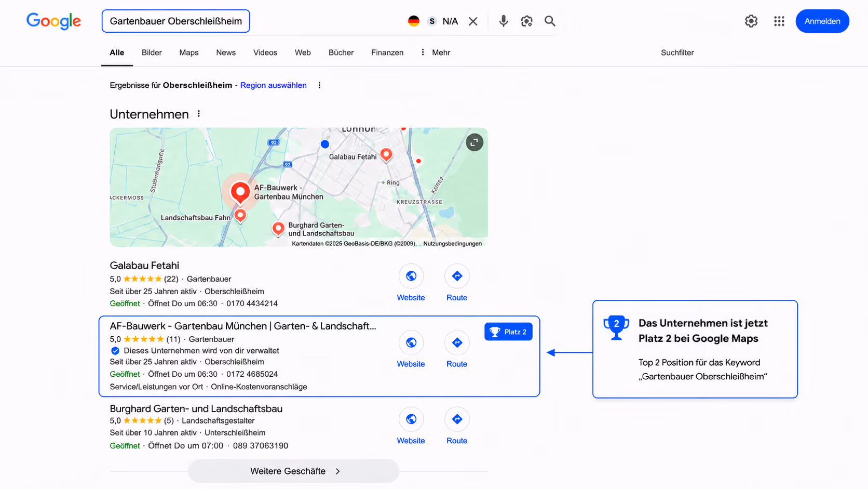This screenshot has height=489, width=868.
Task: Open the Google apps grid icon
Action: (x=779, y=21)
